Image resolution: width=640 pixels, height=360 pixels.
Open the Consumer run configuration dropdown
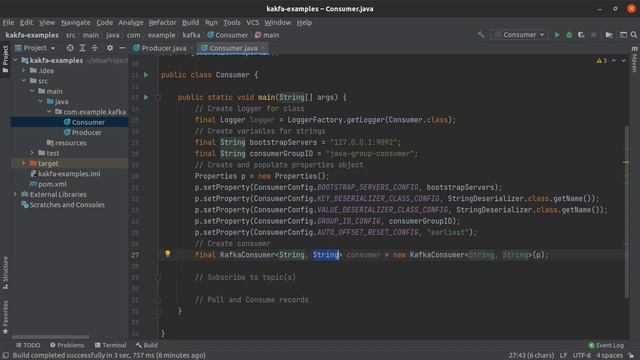(x=519, y=35)
